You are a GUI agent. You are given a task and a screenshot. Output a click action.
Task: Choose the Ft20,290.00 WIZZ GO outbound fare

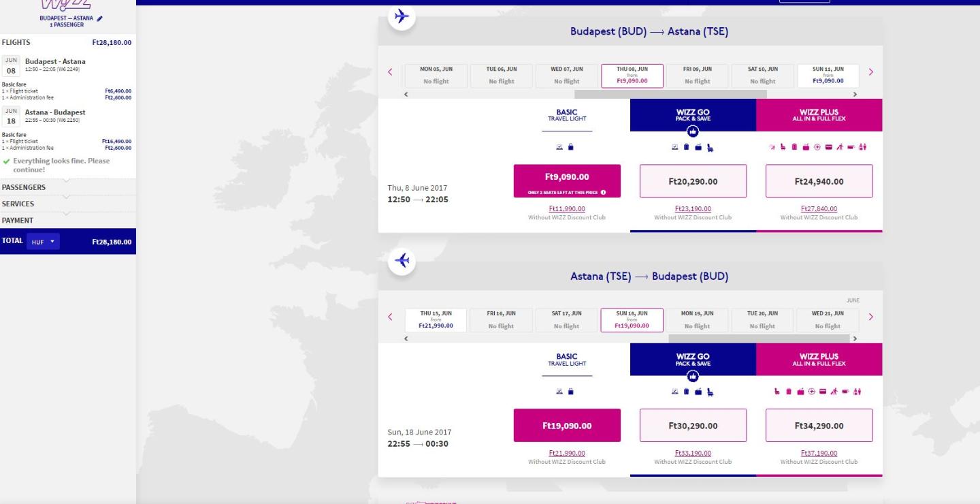coord(693,181)
